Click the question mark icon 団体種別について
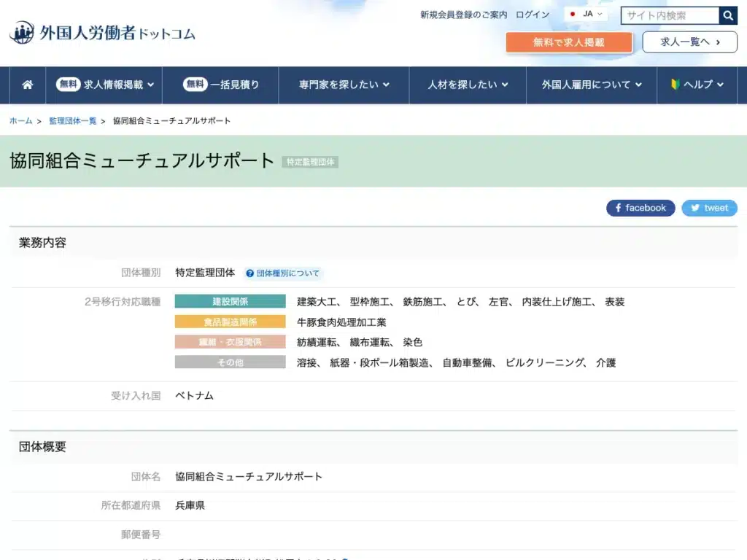 click(249, 273)
